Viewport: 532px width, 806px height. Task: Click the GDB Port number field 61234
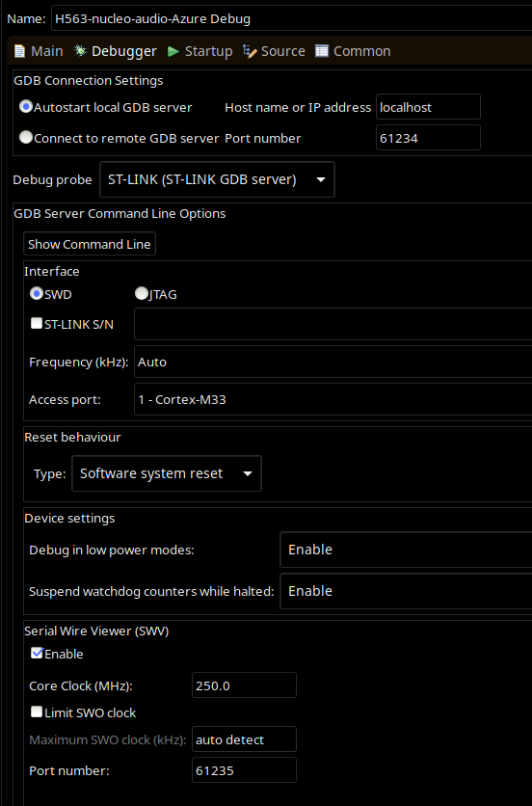coord(428,138)
